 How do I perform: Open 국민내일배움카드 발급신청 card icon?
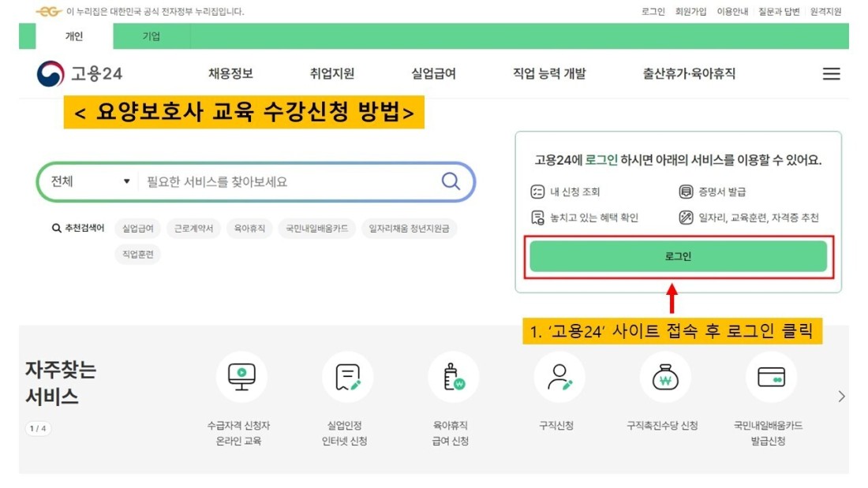(x=771, y=378)
